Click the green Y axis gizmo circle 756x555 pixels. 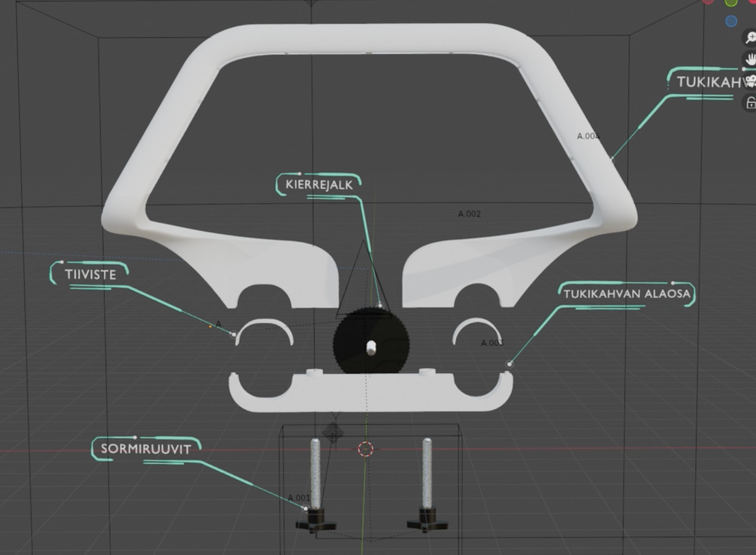pyautogui.click(x=731, y=2)
